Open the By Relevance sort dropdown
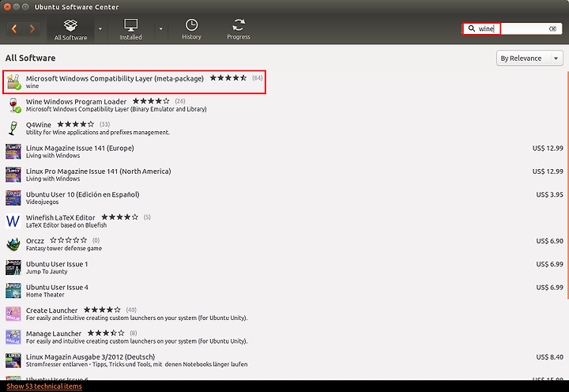Image resolution: width=569 pixels, height=392 pixels. [529, 58]
